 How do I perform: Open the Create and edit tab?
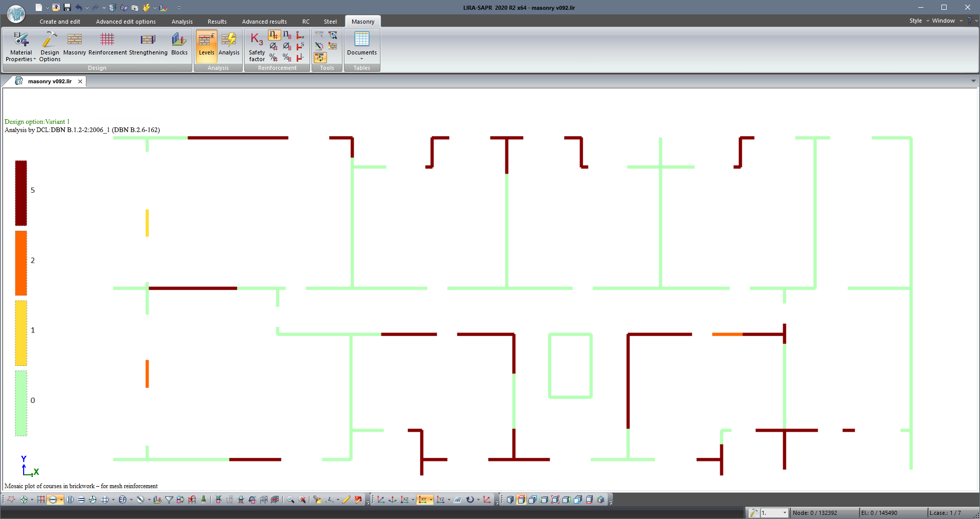(x=60, y=22)
